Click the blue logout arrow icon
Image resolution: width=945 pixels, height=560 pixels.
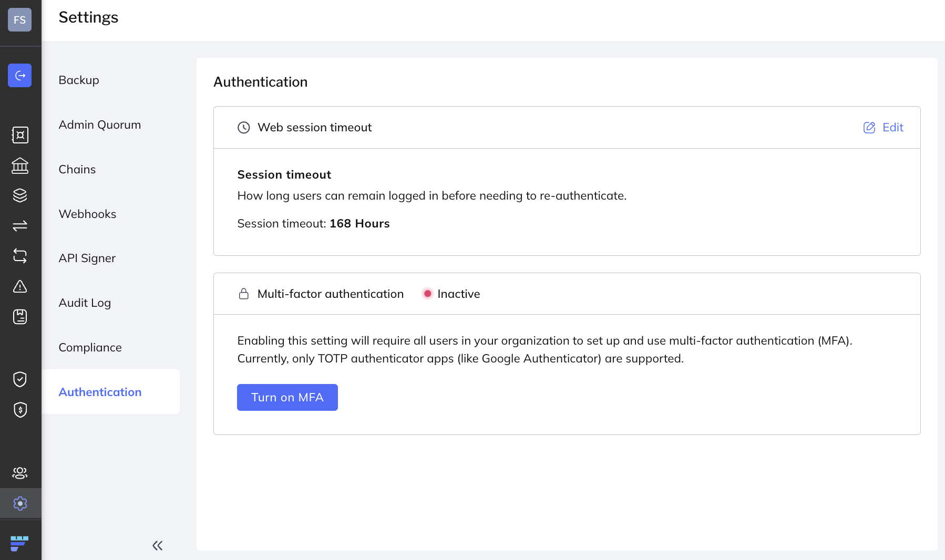pos(20,76)
